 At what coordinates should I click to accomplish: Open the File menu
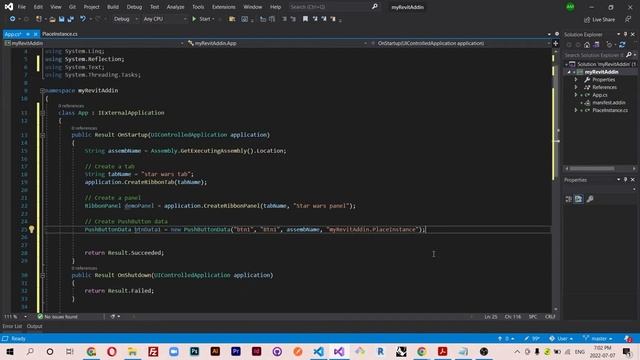point(22,7)
